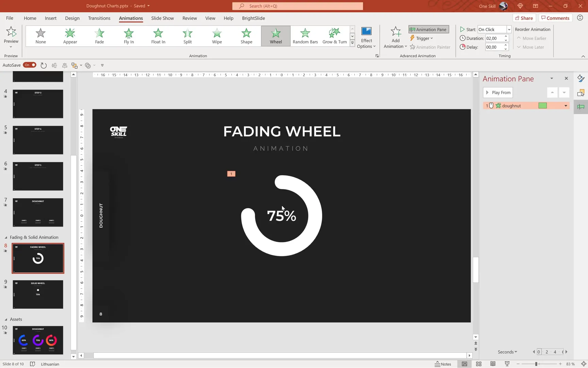Click the Share button

point(524,18)
